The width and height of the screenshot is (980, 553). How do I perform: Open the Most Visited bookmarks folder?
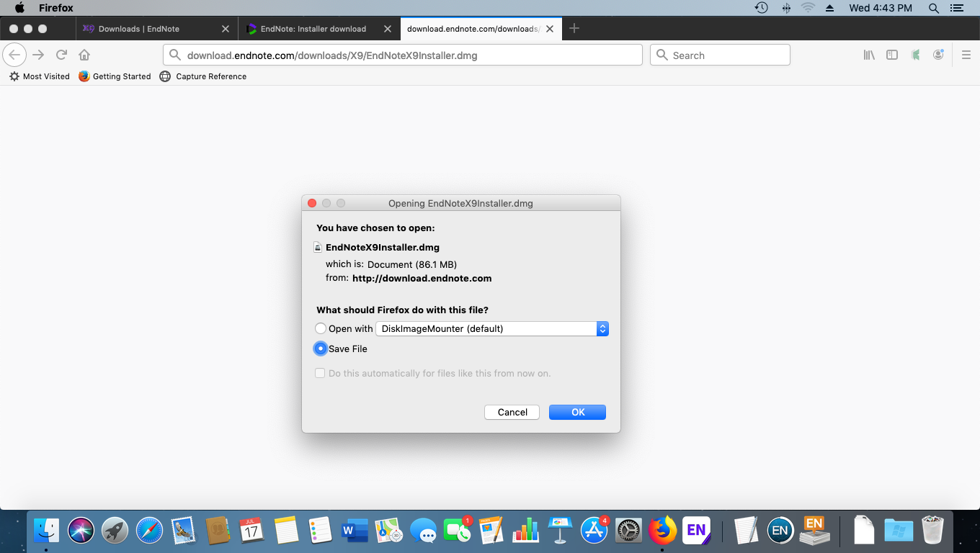point(40,76)
